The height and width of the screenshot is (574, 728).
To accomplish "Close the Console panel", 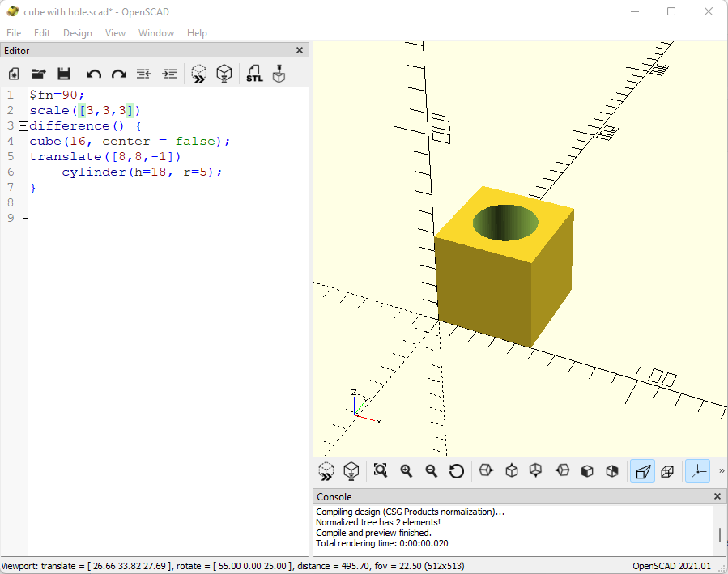I will pyautogui.click(x=717, y=496).
